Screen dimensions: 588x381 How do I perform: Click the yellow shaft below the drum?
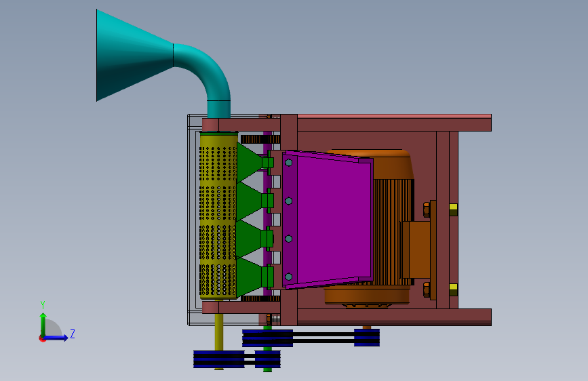(218, 332)
